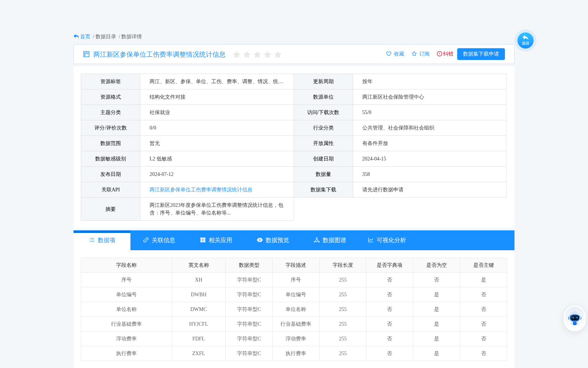
Task: Click the 订阅 text link
Action: click(x=424, y=54)
